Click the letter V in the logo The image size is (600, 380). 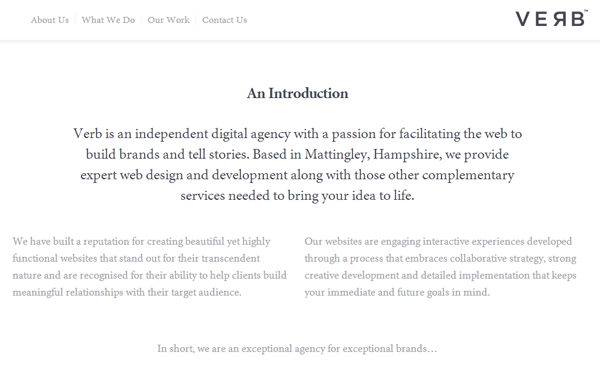coord(523,19)
